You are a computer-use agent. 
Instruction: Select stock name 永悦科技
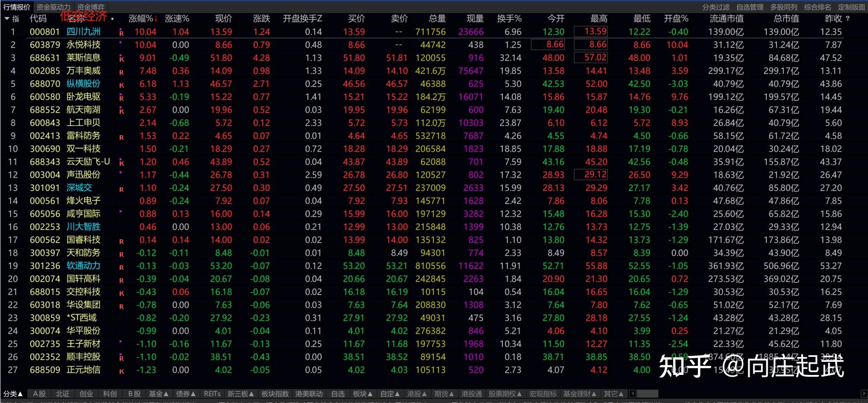pyautogui.click(x=84, y=45)
